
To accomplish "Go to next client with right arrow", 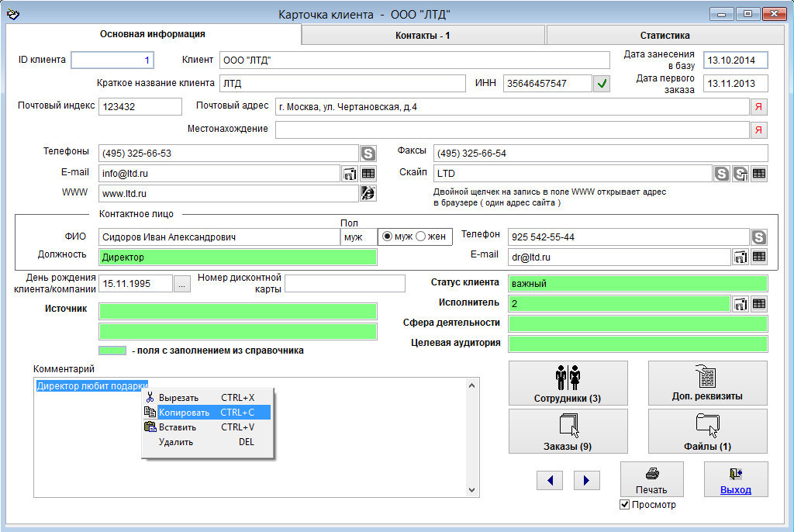I will pyautogui.click(x=587, y=481).
